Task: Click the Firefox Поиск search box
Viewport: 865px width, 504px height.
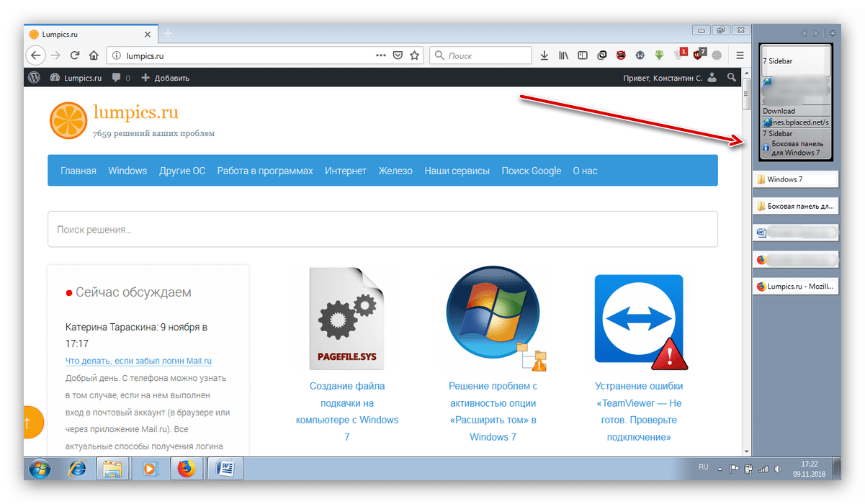Action: coord(480,55)
